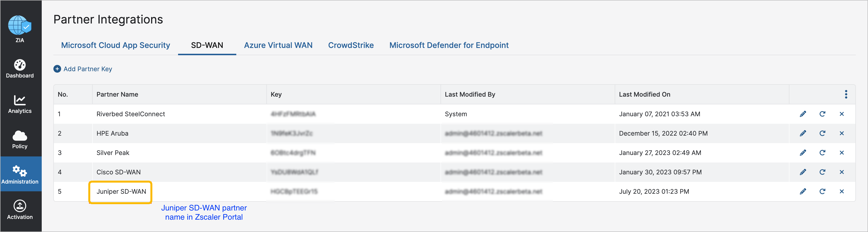
Task: Regenerate the Cisco SD-WAN key
Action: tap(822, 172)
